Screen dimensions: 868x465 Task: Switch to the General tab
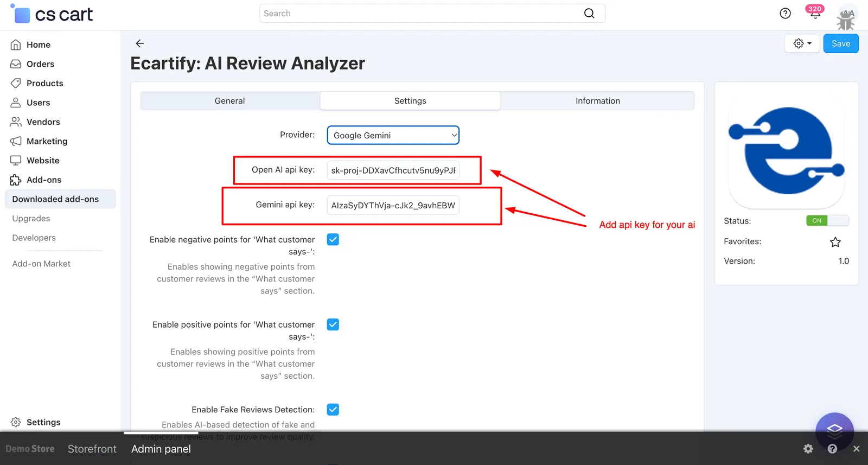click(x=230, y=101)
